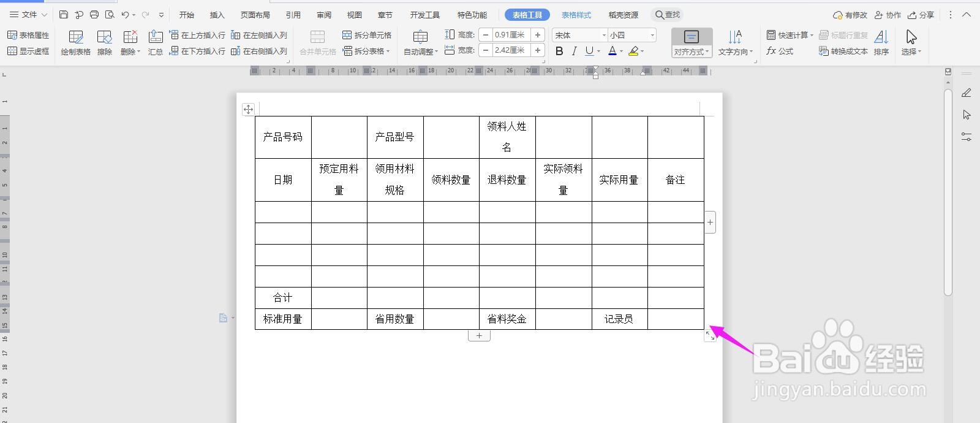
Task: Open Quick Calculate (快速计算) menu
Action: pyautogui.click(x=790, y=36)
